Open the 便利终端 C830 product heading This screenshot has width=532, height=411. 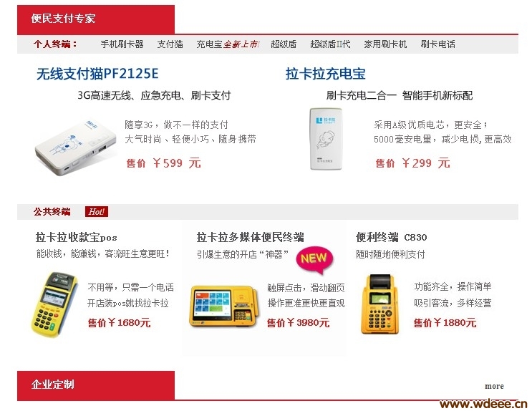(x=391, y=237)
